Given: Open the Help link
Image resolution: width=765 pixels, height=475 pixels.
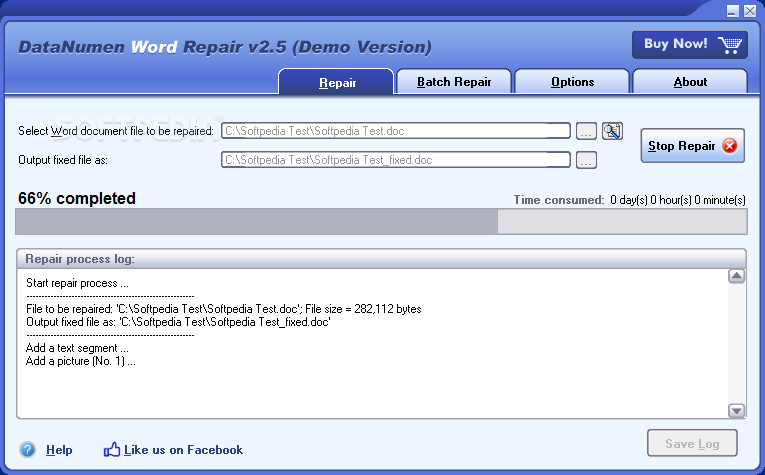Looking at the screenshot, I should click(59, 450).
